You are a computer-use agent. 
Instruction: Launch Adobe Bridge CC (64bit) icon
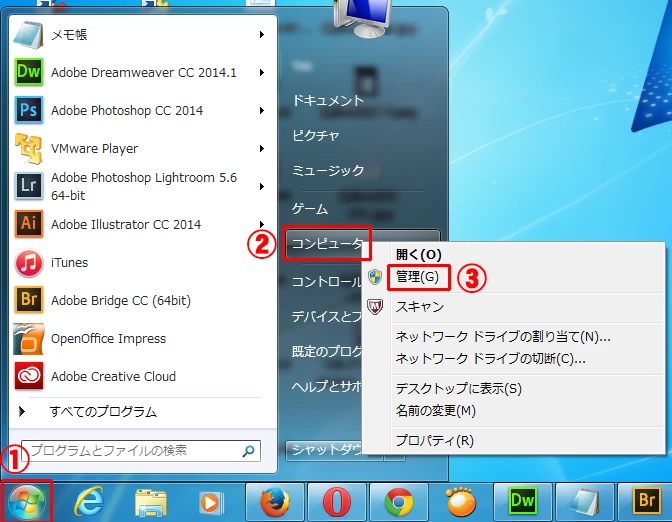click(x=28, y=300)
